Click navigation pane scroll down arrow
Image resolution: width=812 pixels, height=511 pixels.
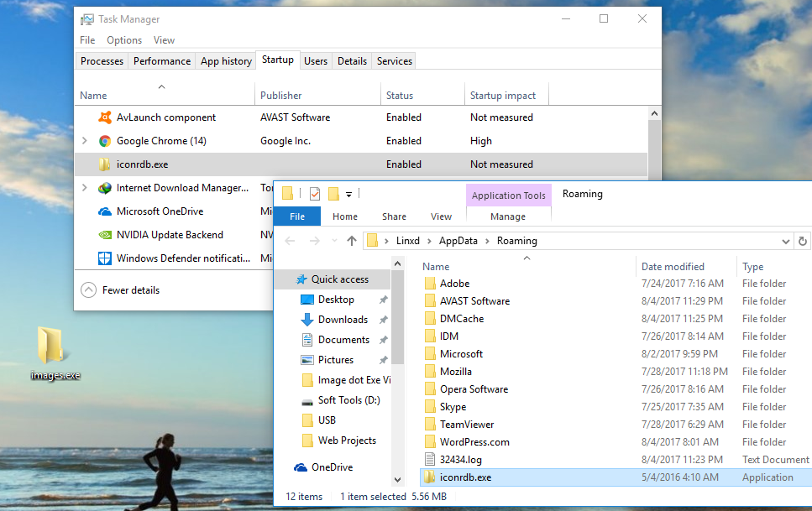tap(397, 480)
